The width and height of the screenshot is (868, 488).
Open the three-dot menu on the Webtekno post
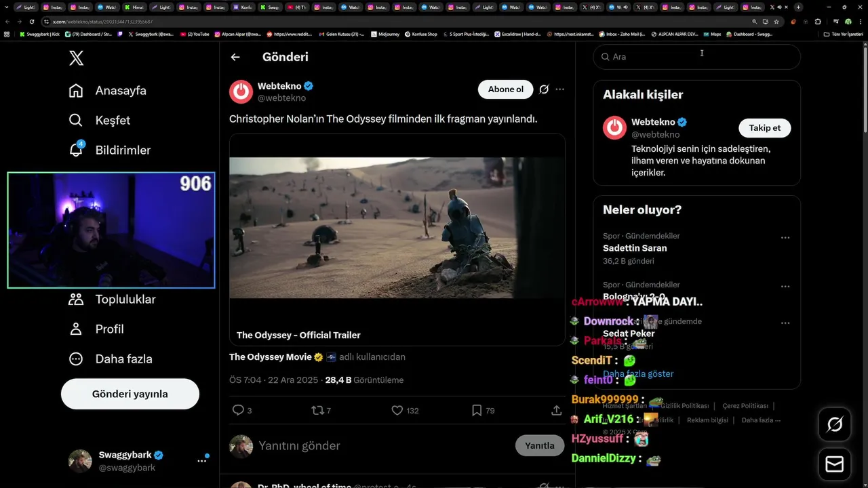tap(559, 89)
